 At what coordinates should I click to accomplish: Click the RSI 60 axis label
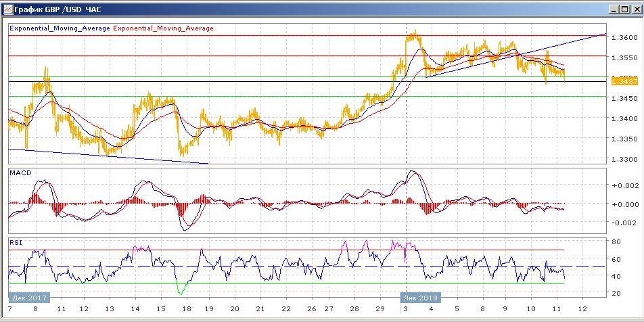pyautogui.click(x=616, y=258)
